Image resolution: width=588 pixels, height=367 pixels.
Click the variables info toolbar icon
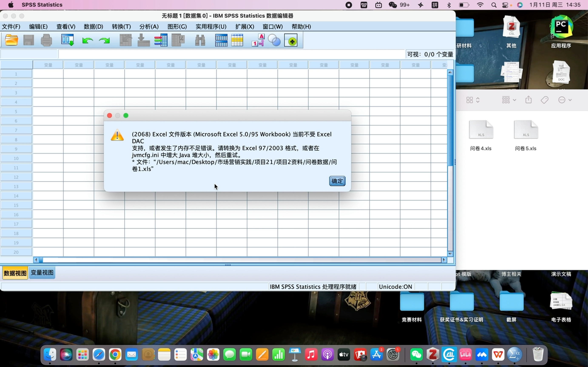(x=161, y=40)
